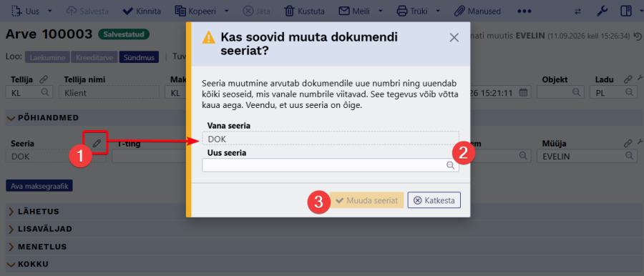Click the search icon in Tellija field

point(45,92)
